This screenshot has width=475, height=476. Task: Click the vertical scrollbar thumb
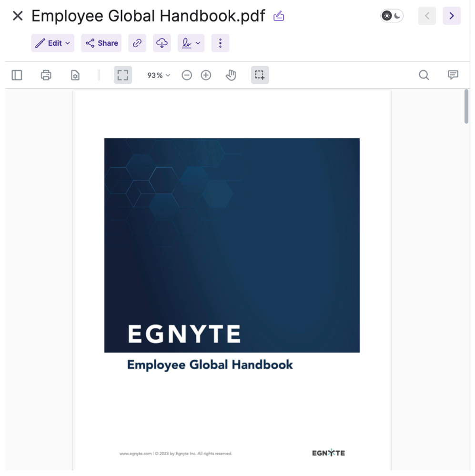coord(466,106)
